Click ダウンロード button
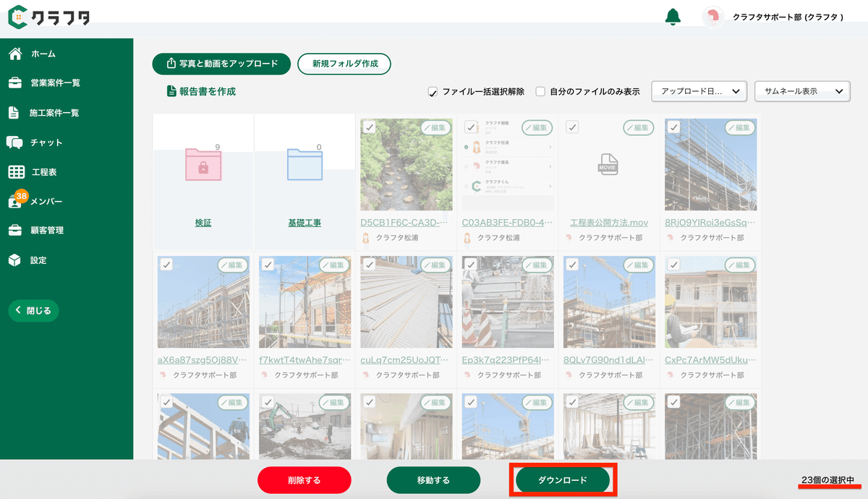The height and width of the screenshot is (499, 868). [563, 480]
